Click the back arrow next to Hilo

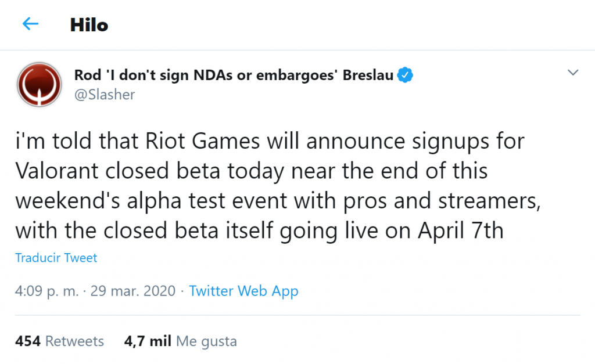pyautogui.click(x=30, y=24)
